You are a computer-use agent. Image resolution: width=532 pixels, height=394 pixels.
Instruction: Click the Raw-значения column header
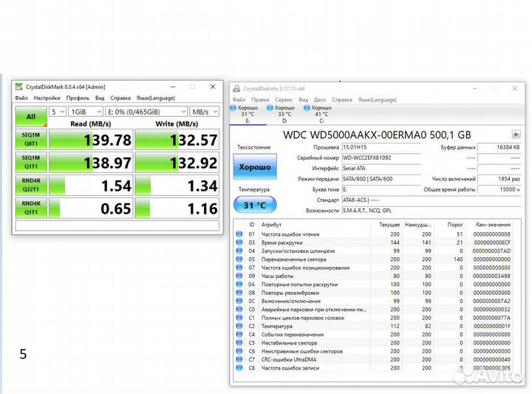click(493, 225)
